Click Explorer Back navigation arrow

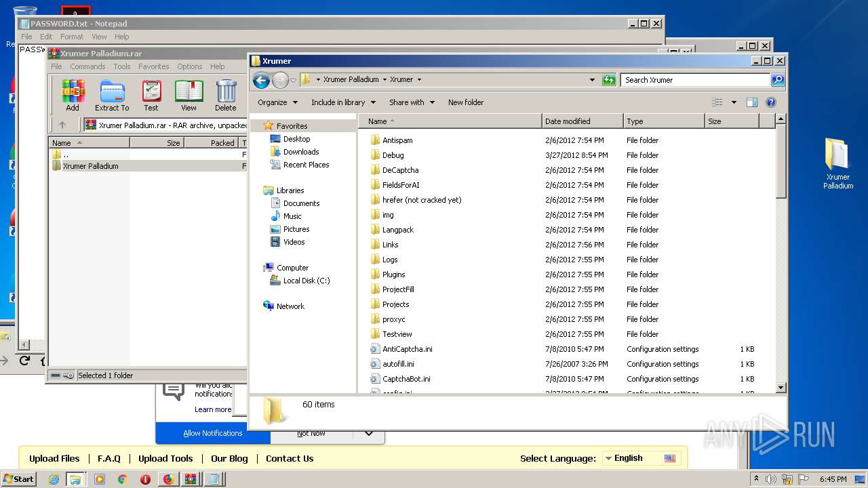point(261,81)
